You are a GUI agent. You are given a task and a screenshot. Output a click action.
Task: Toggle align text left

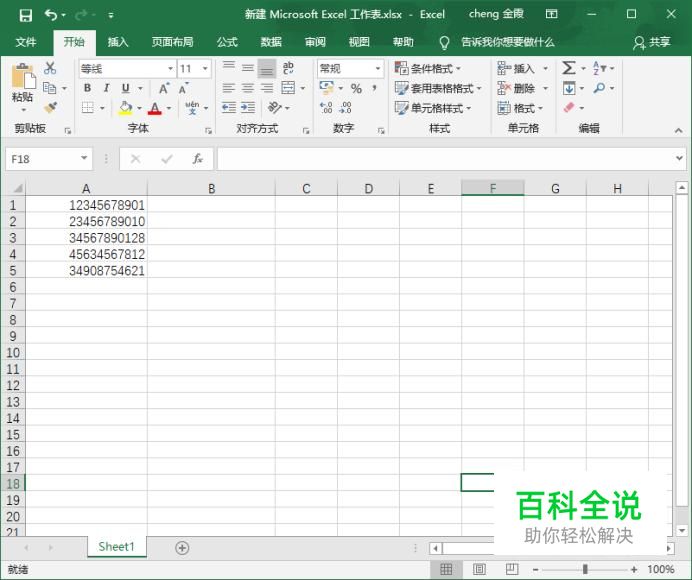coord(229,88)
